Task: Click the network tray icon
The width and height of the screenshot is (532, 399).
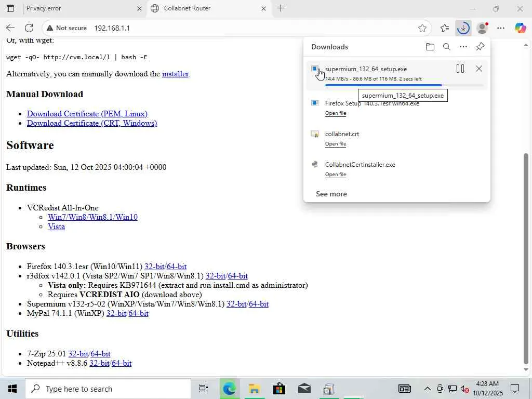Action: click(452, 389)
